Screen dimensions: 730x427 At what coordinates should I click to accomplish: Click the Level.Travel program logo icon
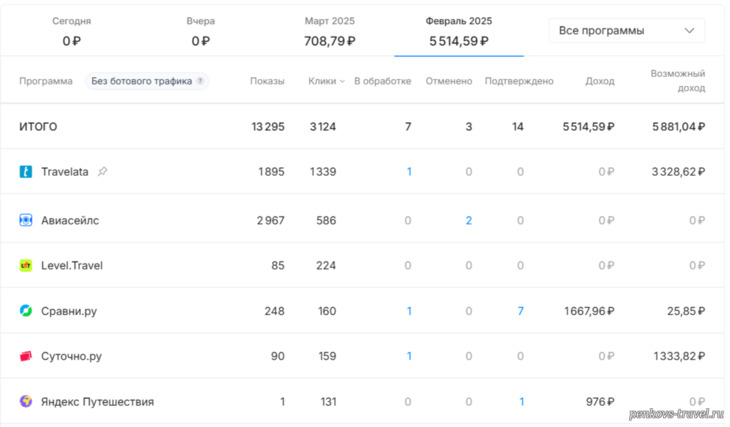[x=26, y=265]
